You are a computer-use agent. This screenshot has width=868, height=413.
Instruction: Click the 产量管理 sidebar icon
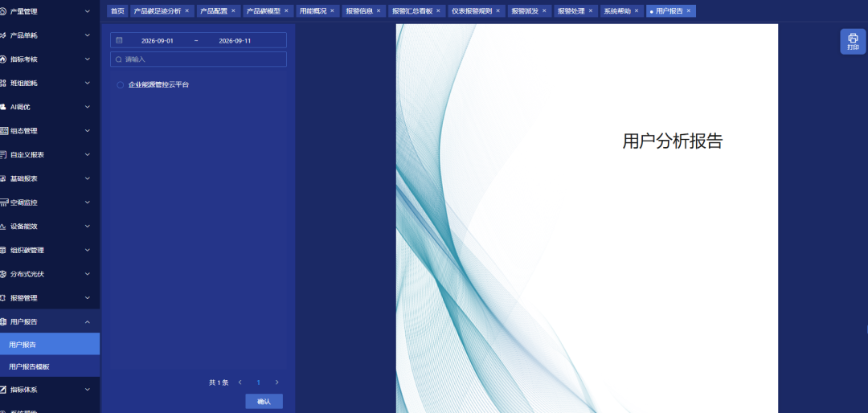click(x=2, y=11)
